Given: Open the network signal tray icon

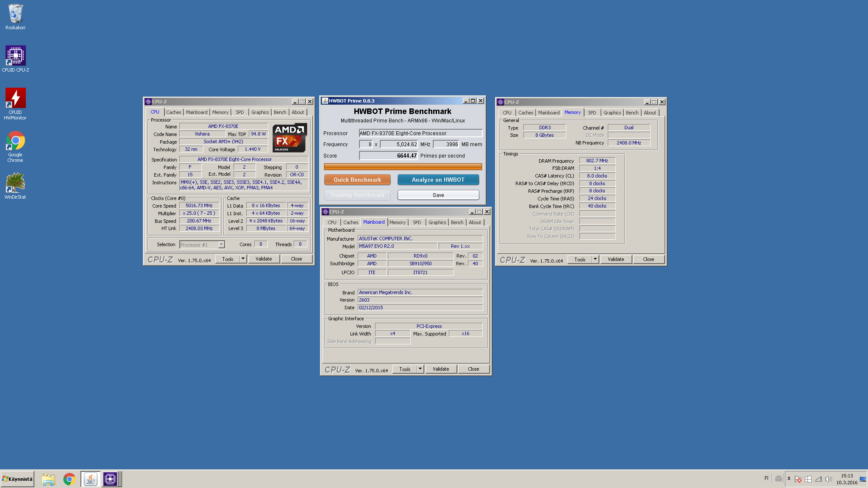Looking at the screenshot, I should pyautogui.click(x=818, y=479).
